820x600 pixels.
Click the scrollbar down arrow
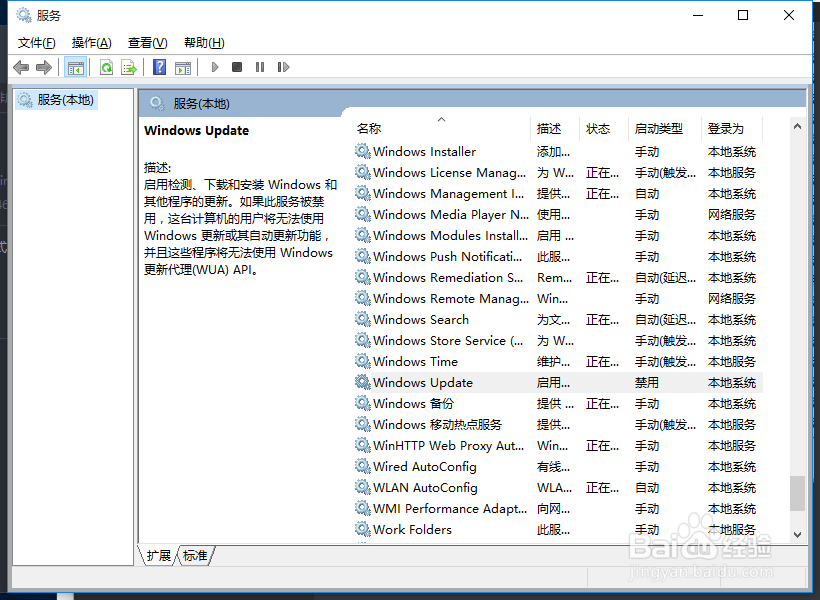click(798, 535)
